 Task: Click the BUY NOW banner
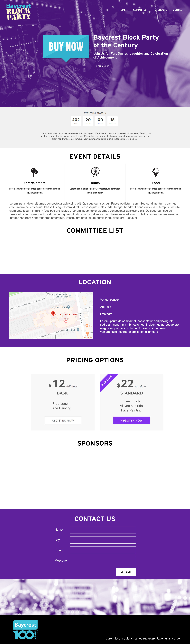(x=66, y=48)
